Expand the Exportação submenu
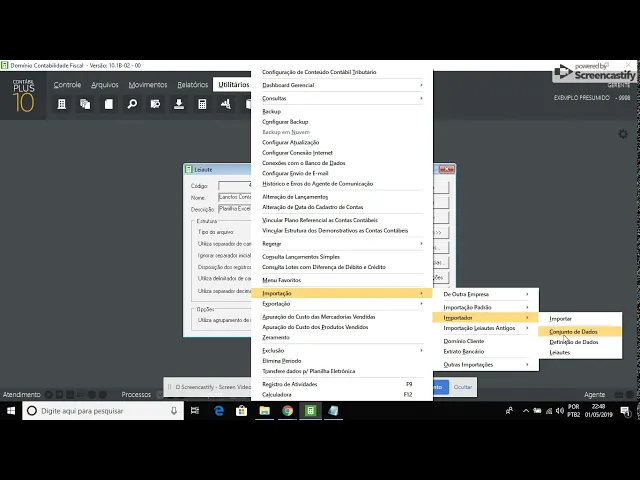640x480 pixels. tap(342, 304)
